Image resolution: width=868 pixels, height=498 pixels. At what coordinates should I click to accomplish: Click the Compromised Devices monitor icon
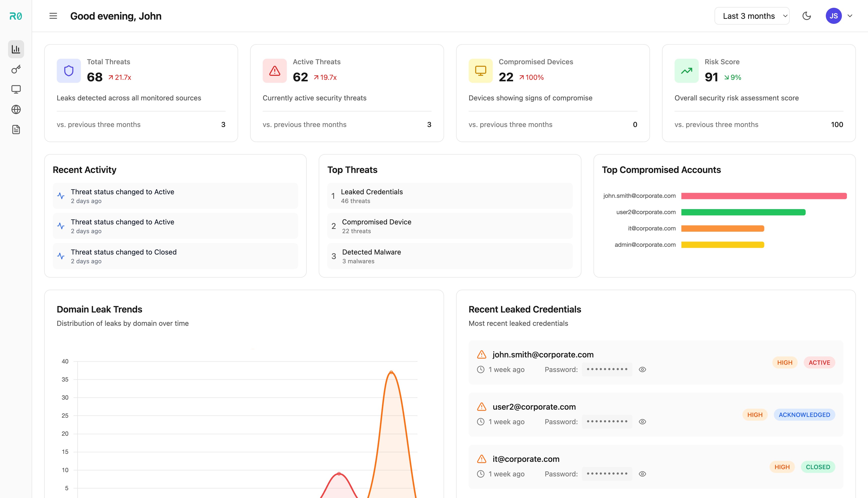[481, 71]
